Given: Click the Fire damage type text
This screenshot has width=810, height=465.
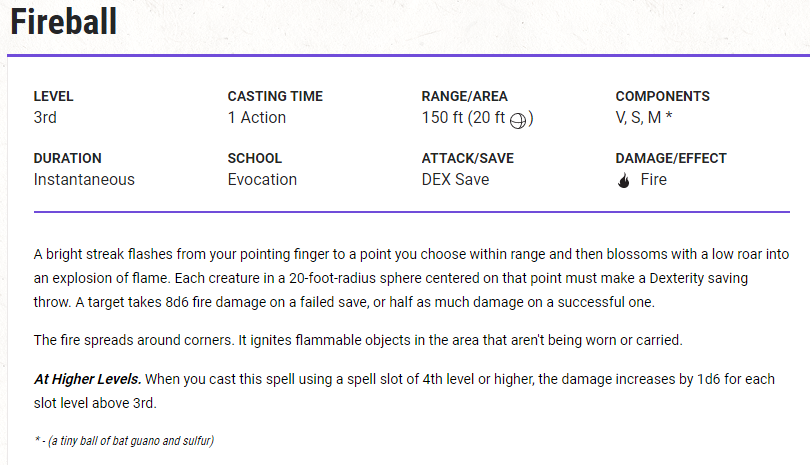Looking at the screenshot, I should coord(654,180).
